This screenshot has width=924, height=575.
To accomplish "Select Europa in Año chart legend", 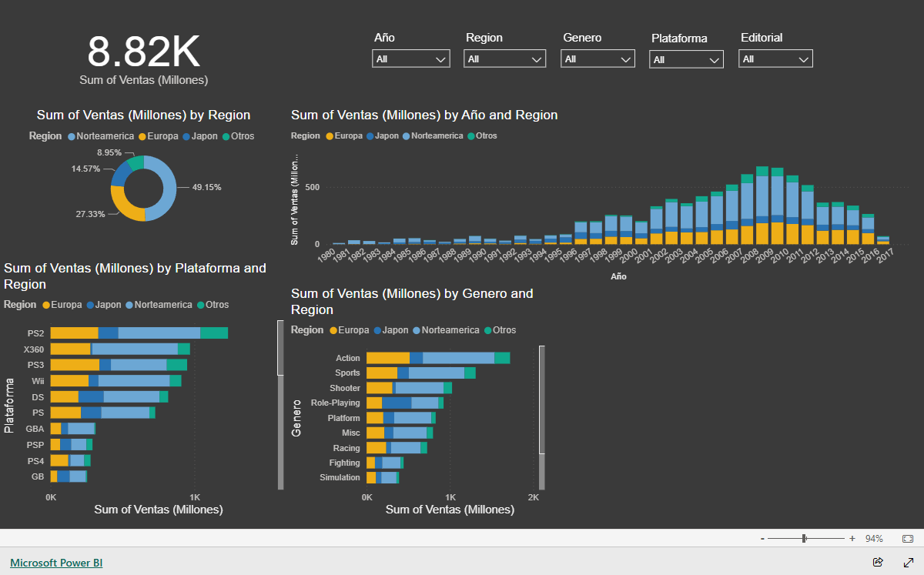I will (x=344, y=135).
